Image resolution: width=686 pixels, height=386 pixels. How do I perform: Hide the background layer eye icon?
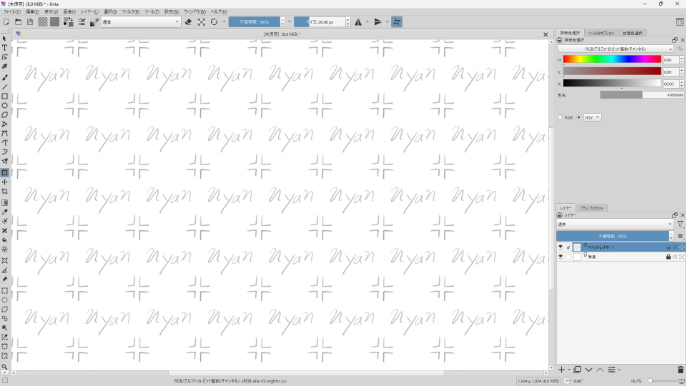point(560,257)
